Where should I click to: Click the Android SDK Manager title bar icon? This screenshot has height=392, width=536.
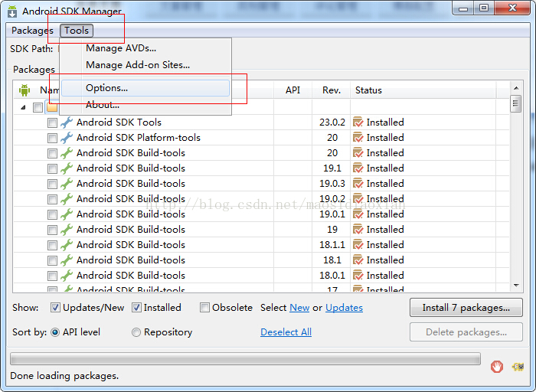(x=12, y=11)
